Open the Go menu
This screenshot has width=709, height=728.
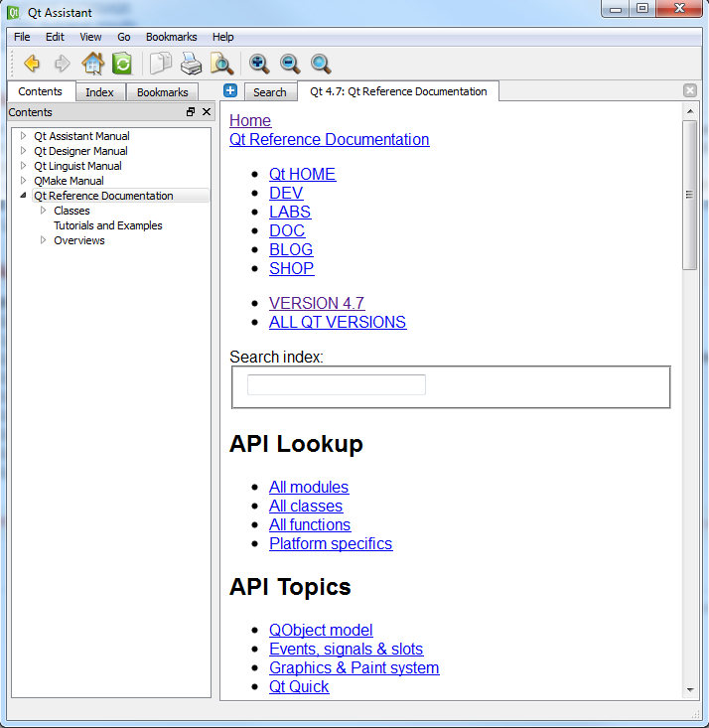click(123, 37)
